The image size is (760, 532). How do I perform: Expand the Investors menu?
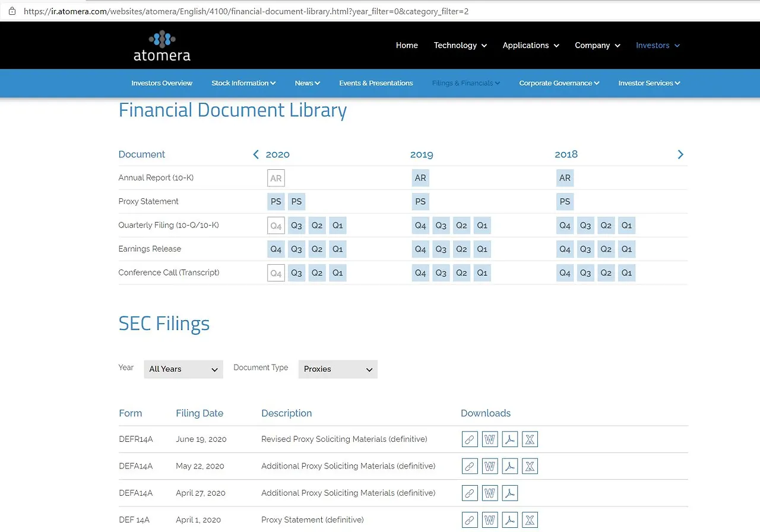658,45
